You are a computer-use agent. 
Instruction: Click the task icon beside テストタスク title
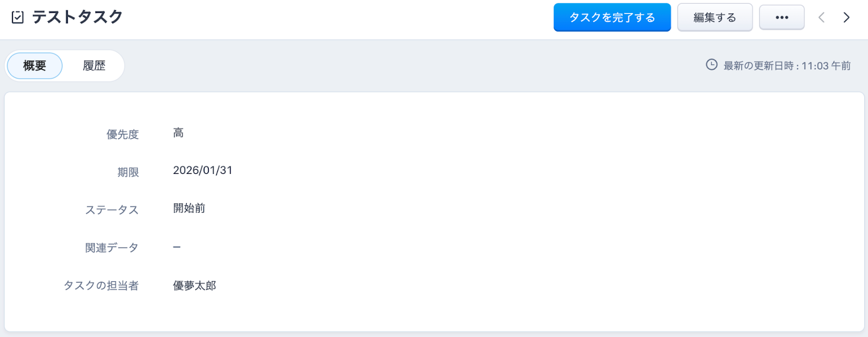(x=18, y=17)
